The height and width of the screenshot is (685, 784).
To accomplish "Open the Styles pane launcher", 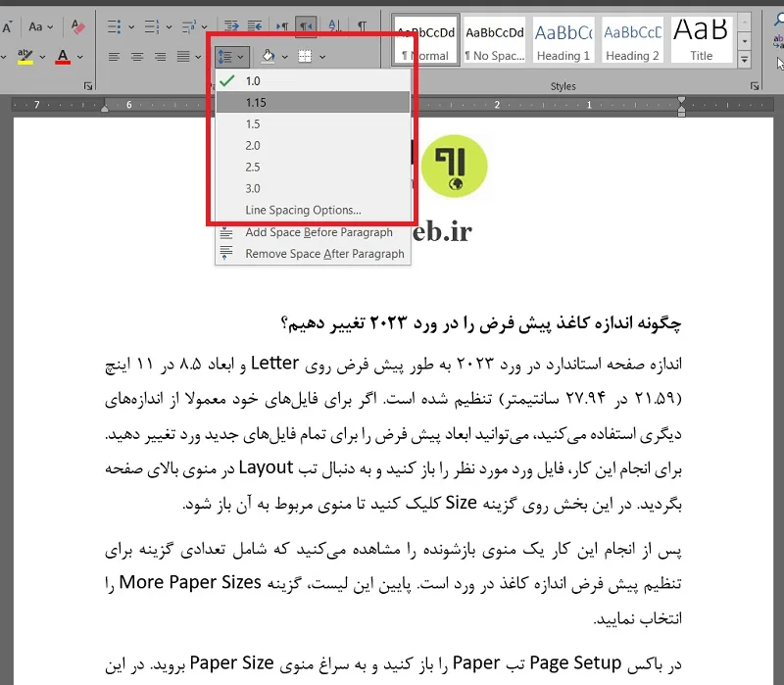I will [x=755, y=86].
